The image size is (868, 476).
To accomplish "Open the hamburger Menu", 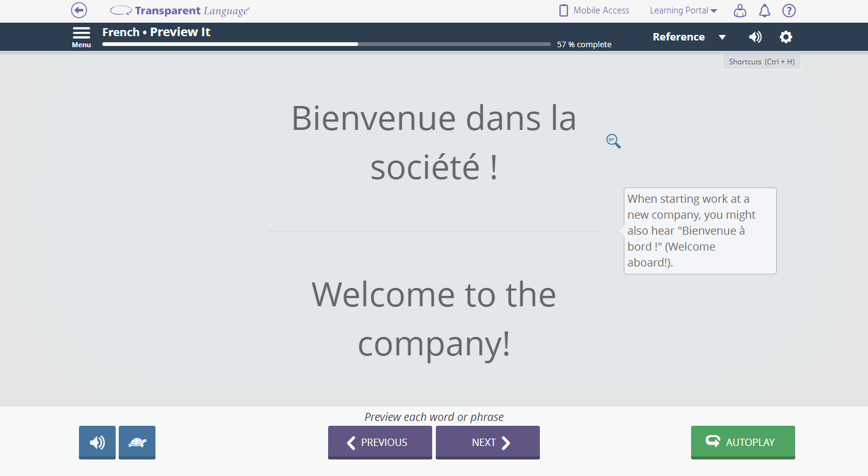I will (81, 36).
